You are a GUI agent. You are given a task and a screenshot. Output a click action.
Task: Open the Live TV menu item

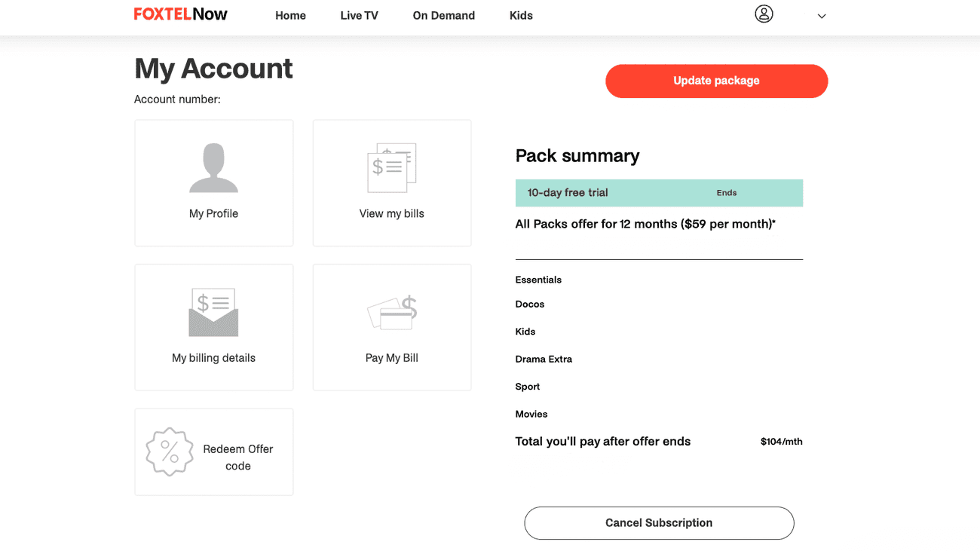coord(359,16)
